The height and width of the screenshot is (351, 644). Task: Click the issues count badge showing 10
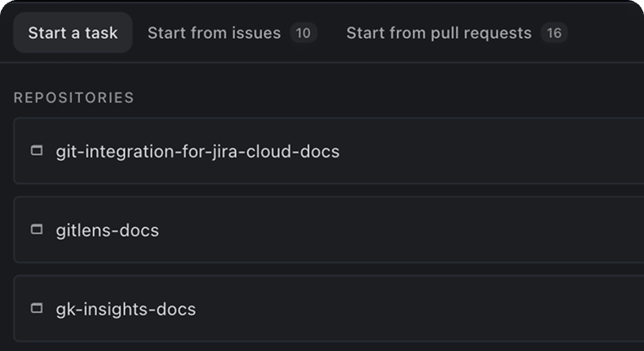pos(303,33)
